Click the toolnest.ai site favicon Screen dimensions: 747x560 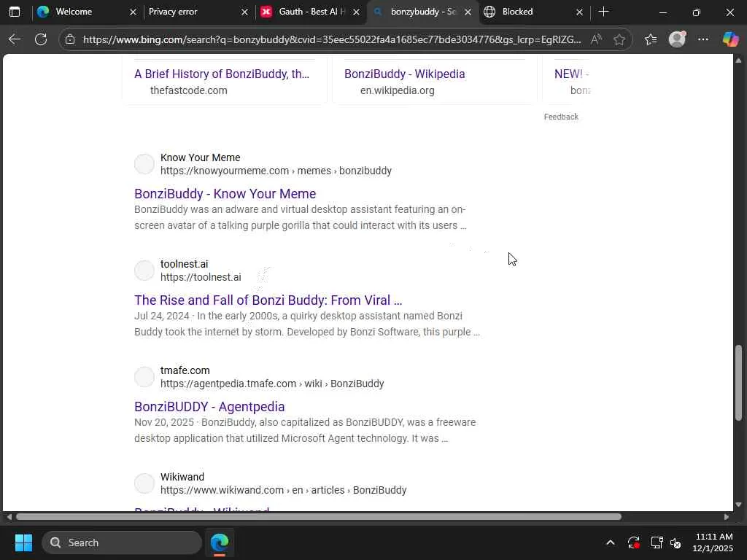click(144, 271)
